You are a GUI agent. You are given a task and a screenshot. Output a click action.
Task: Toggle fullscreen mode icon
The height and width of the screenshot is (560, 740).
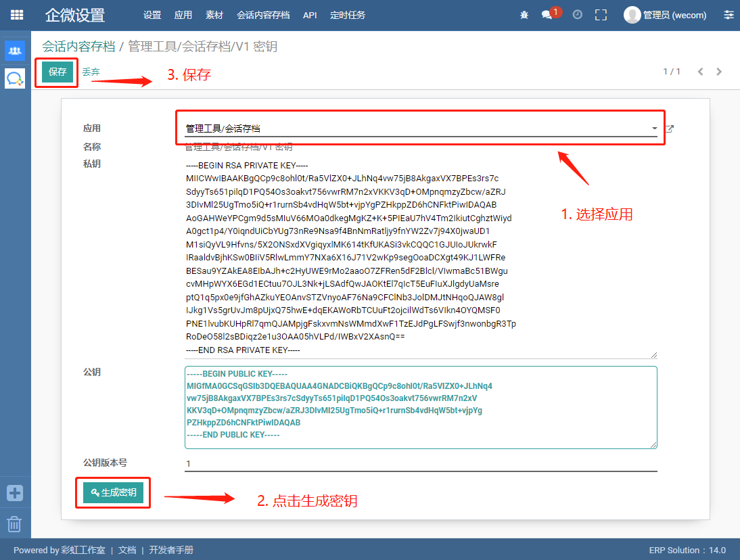(601, 15)
